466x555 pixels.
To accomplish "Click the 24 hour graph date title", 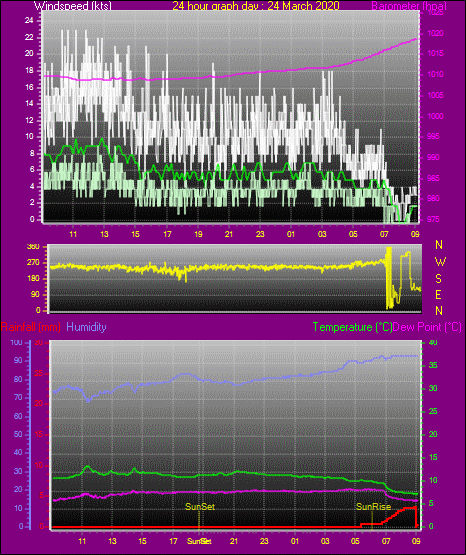I will point(256,6).
